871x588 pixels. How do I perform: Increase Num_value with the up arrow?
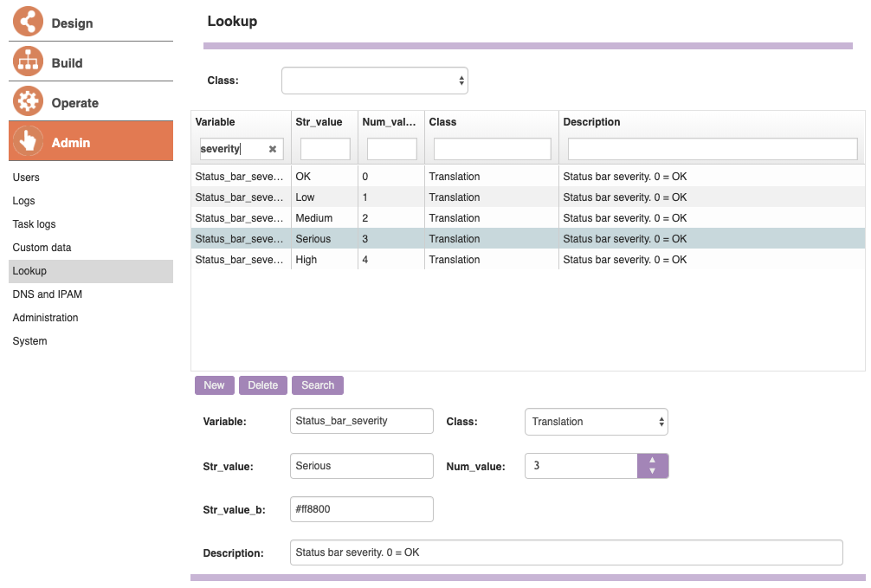[x=652, y=461]
